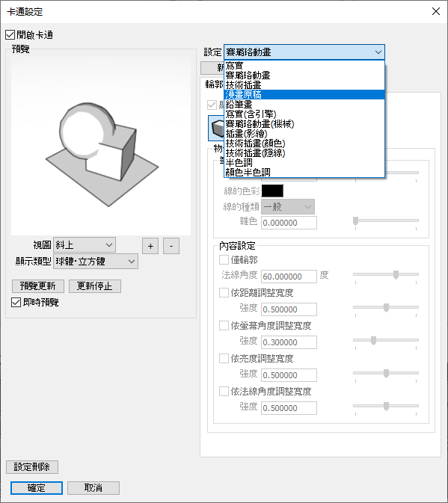Toggle the 開啟卡通 checkbox
Viewport: 448px width, 503px height.
point(10,34)
